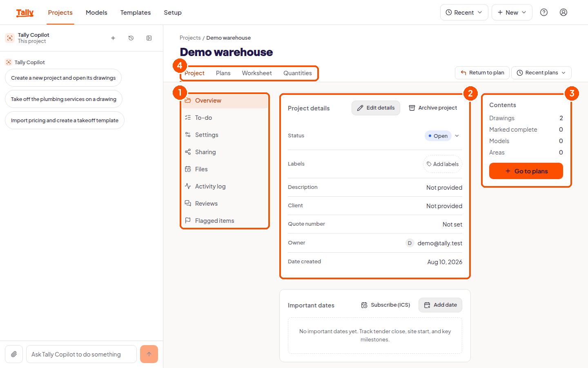
Task: Click the date created 'Aug 10, 2026'
Action: tap(445, 262)
